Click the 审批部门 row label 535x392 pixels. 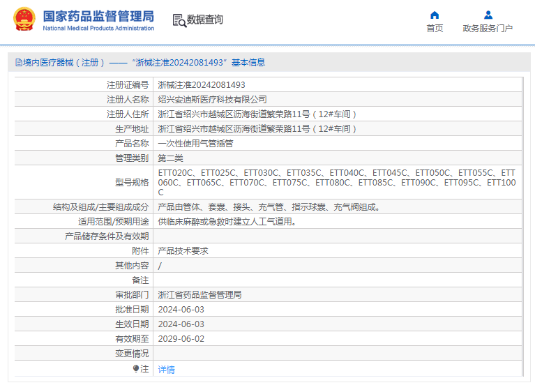pos(132,295)
